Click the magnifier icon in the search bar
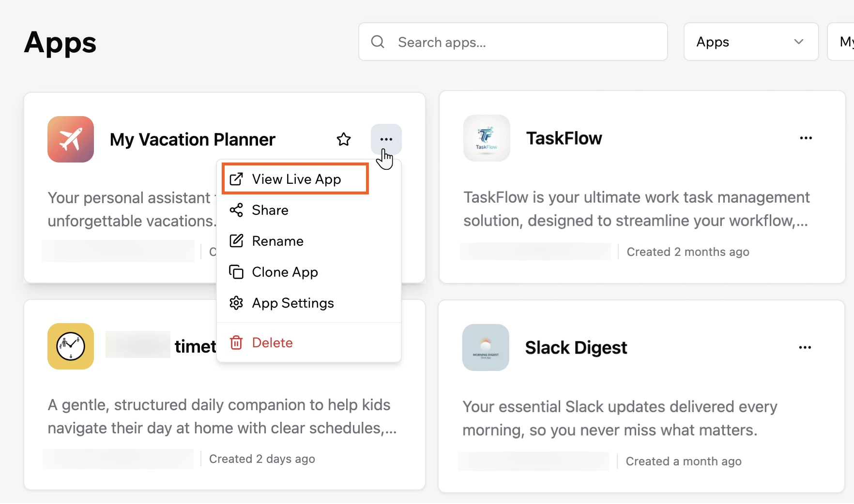Screen dimensions: 854x504 pos(378,42)
